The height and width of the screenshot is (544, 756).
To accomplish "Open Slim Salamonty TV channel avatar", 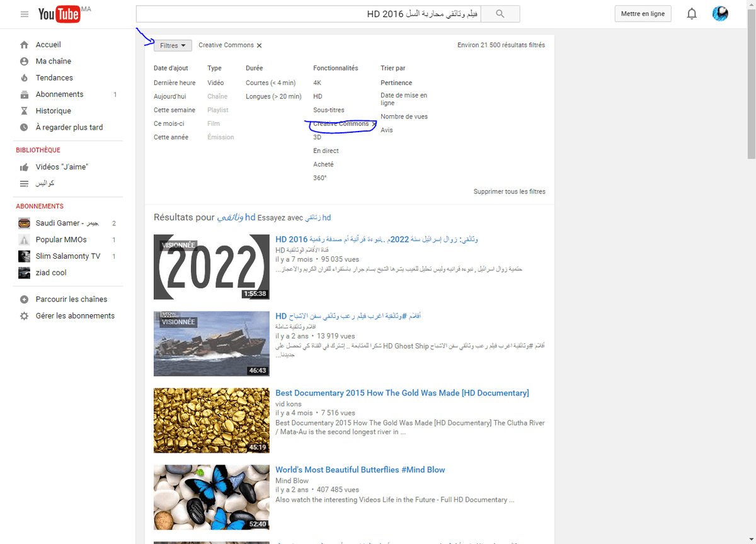I will point(24,256).
